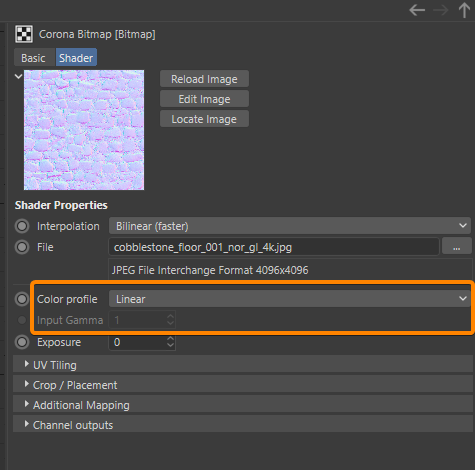
Task: Toggle the Color profile animation dot
Action: coord(22,299)
